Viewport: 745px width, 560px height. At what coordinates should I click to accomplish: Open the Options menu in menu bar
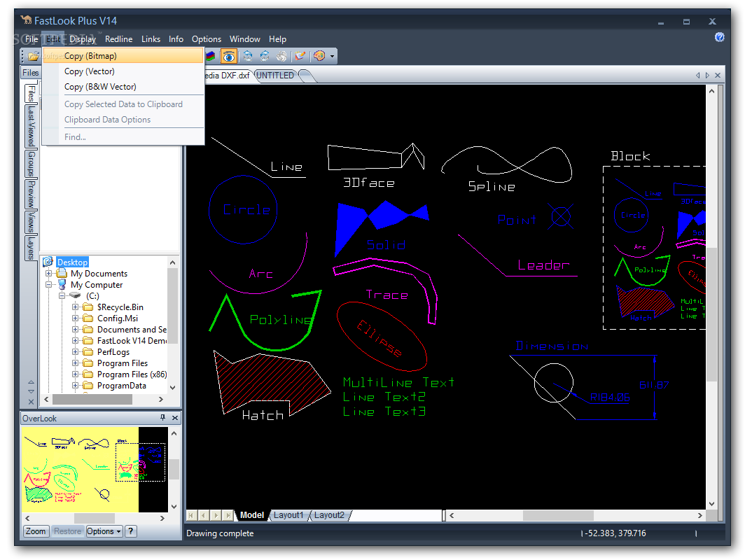[x=206, y=39]
